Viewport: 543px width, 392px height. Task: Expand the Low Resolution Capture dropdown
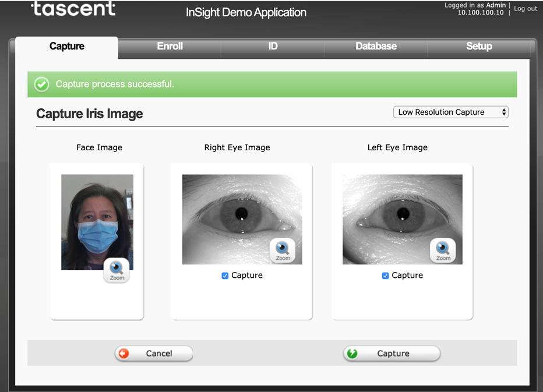point(451,112)
